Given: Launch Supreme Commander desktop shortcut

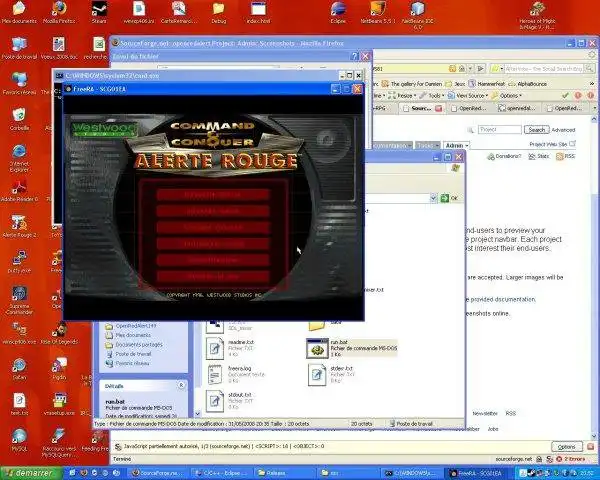Looking at the screenshot, I should pyautogui.click(x=19, y=300).
